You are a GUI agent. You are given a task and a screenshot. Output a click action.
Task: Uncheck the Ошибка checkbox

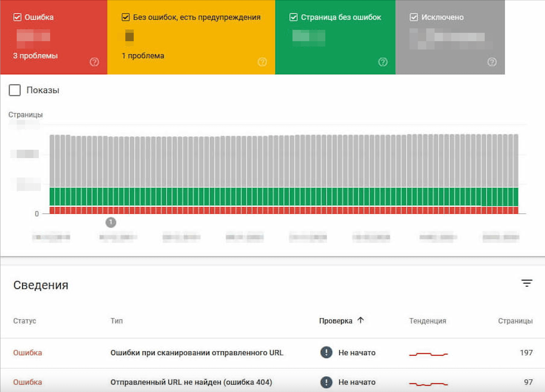(x=17, y=17)
